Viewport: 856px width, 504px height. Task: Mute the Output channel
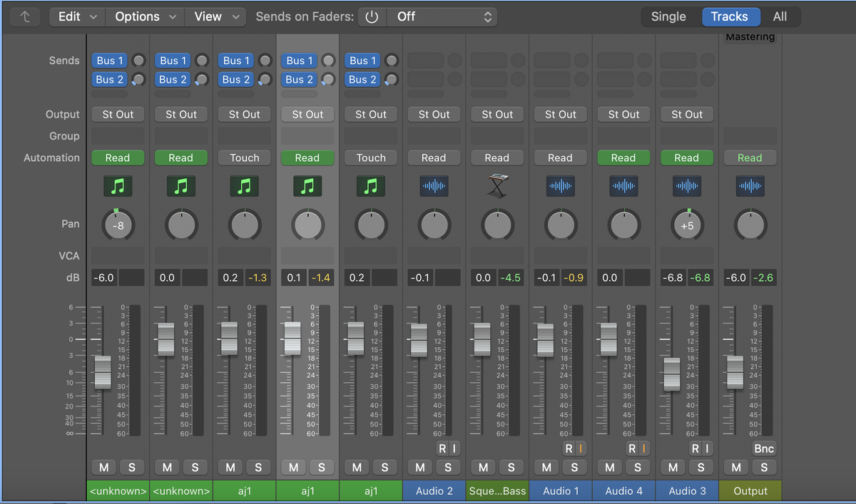[x=736, y=468]
